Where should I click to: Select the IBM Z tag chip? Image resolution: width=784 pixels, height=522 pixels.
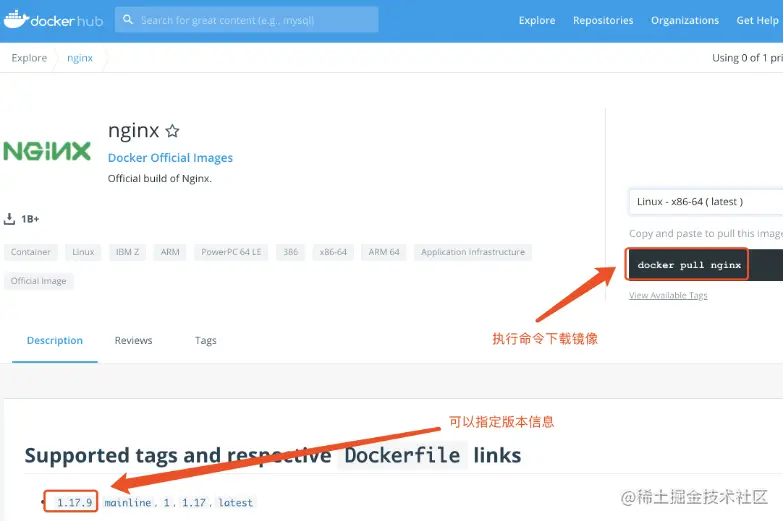point(128,252)
